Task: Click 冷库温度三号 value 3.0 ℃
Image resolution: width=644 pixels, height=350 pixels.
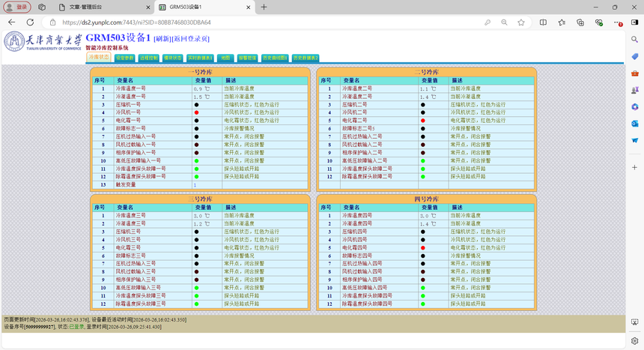Action: [x=201, y=216]
